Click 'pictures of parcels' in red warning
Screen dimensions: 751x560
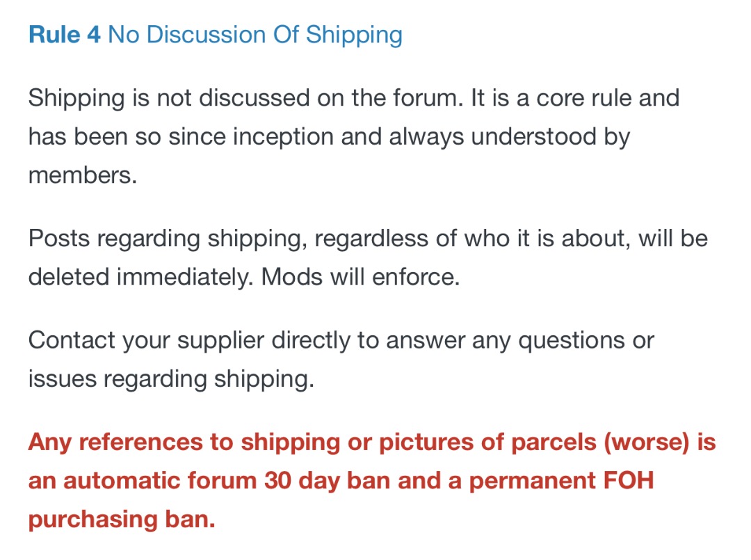(x=487, y=442)
